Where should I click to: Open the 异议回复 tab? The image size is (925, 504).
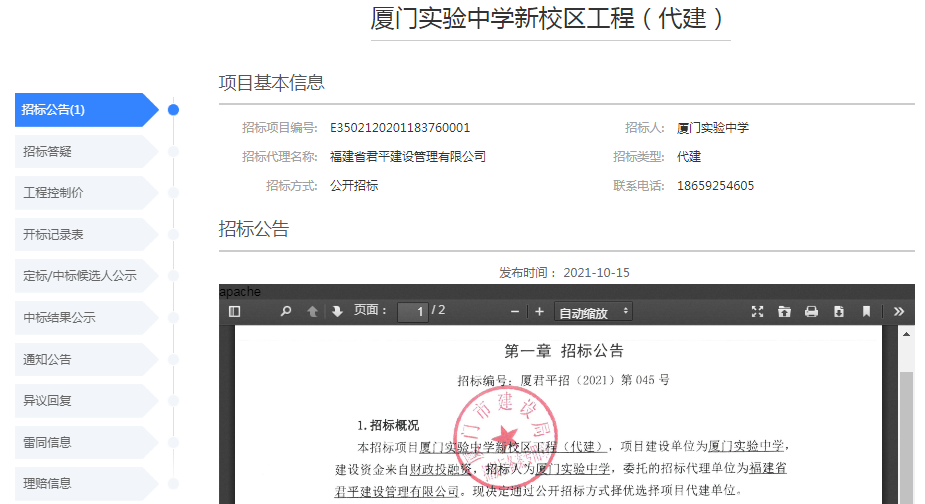[x=86, y=401]
